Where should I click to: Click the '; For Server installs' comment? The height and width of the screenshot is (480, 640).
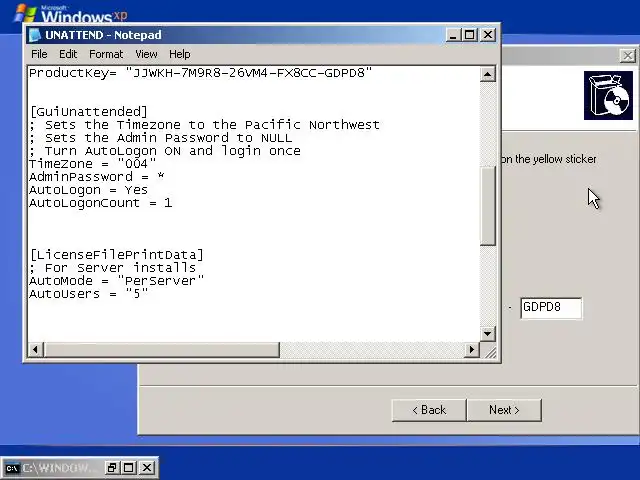[x=113, y=268]
